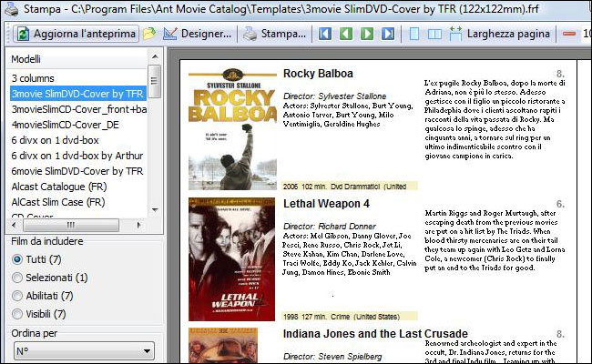Click the Lethal Weapon 4 poster thumbnail

click(232, 259)
